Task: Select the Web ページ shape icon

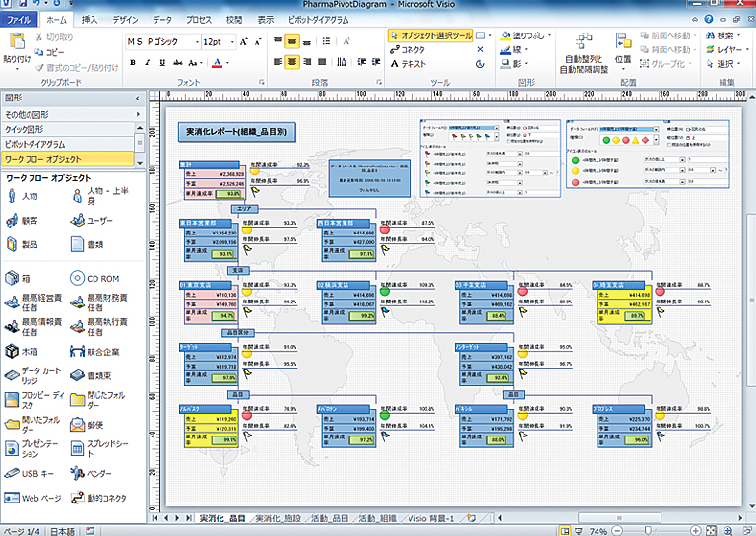Action: tap(12, 499)
